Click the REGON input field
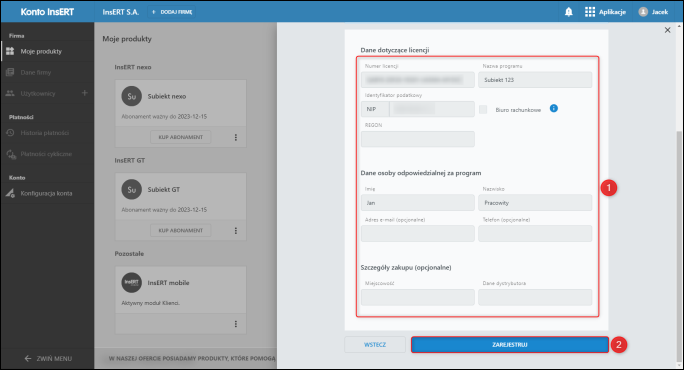 tap(417, 139)
